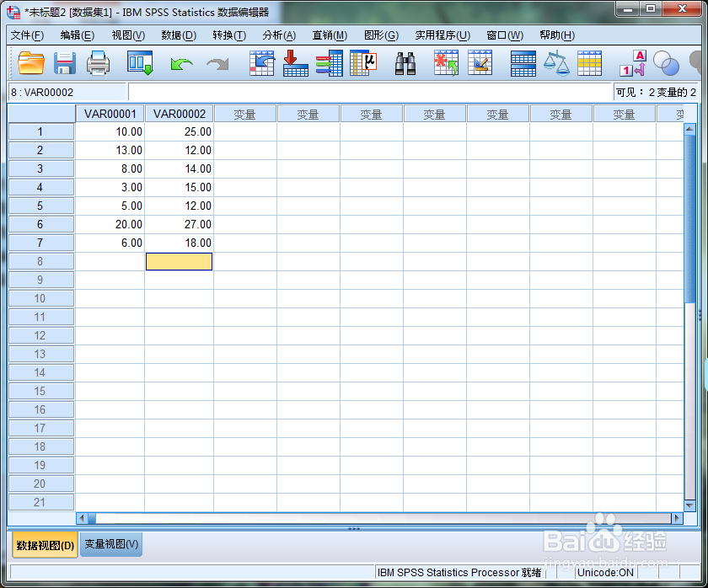Screen dimensions: 708x588
Task: Select cell 25.00 in VAR00002
Action: coord(179,131)
